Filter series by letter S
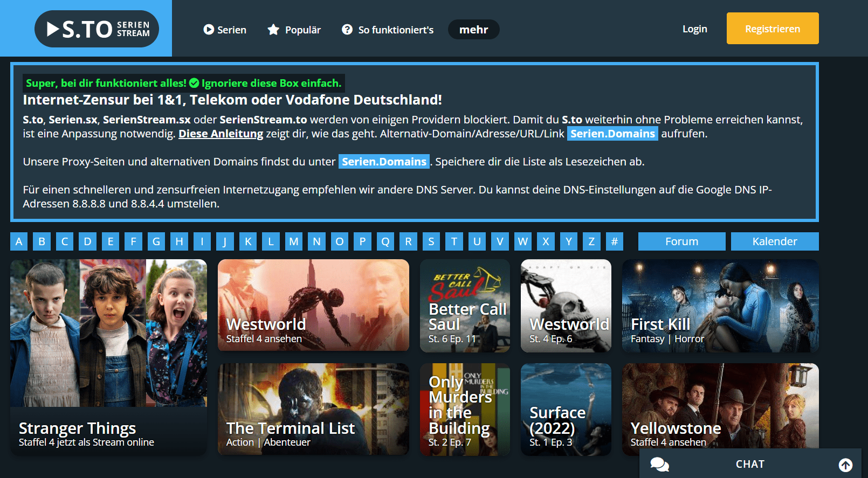868x478 pixels. pos(431,241)
